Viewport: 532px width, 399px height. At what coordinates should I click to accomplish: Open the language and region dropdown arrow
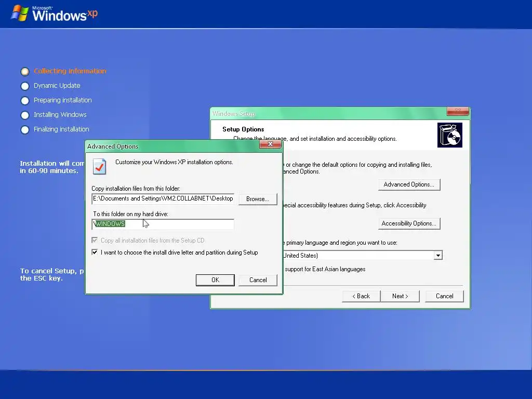[x=438, y=255]
